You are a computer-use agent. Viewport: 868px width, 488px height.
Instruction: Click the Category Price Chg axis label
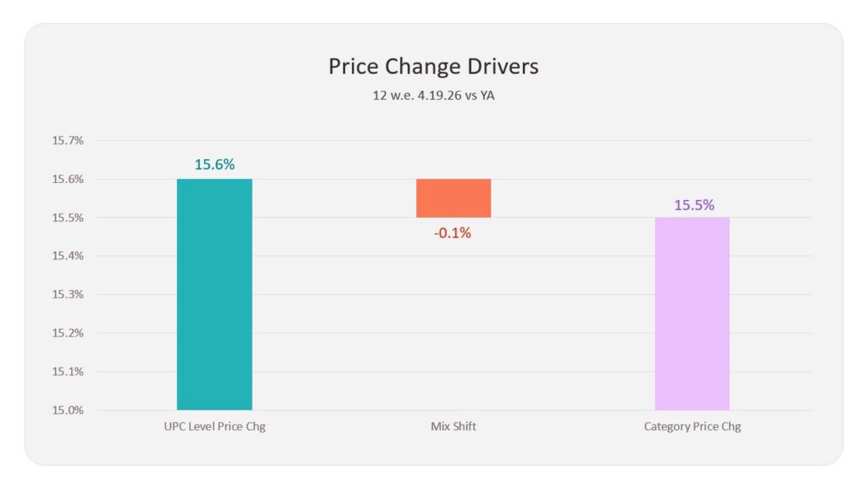point(692,427)
